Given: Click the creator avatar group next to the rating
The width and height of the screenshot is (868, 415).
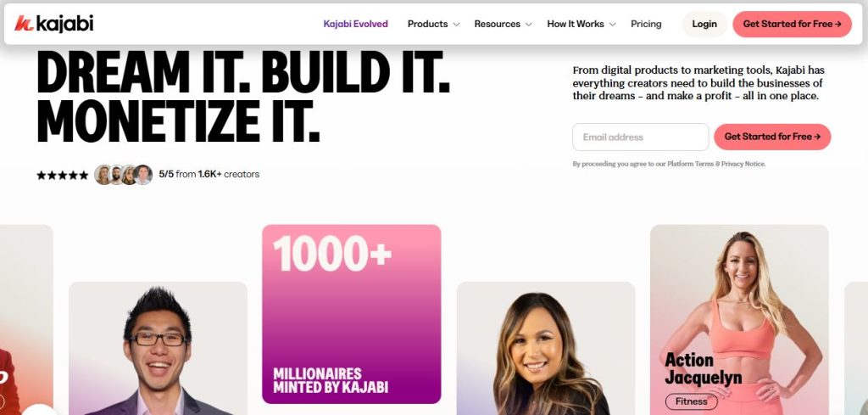Looking at the screenshot, I should [123, 175].
